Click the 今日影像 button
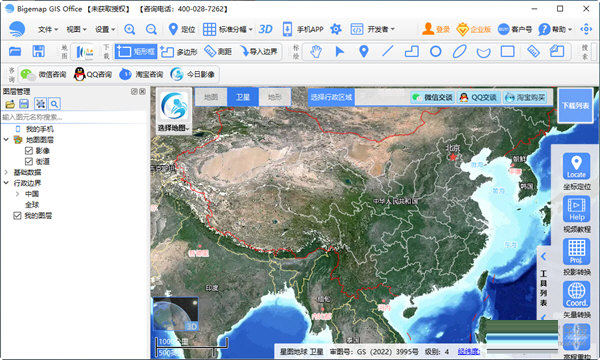The width and height of the screenshot is (600, 360). 193,74
